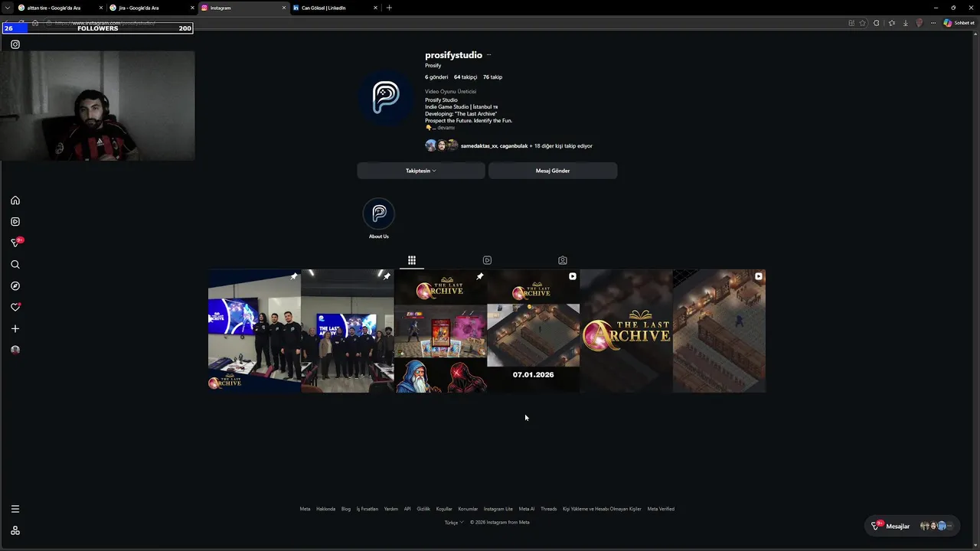Viewport: 980px width, 551px height.
Task: Open the Threads footer link
Action: click(549, 509)
